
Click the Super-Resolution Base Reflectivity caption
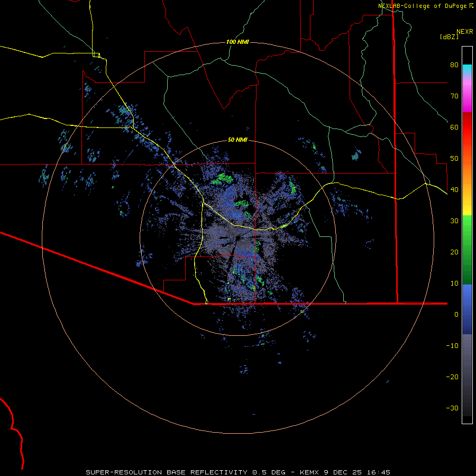237,472
